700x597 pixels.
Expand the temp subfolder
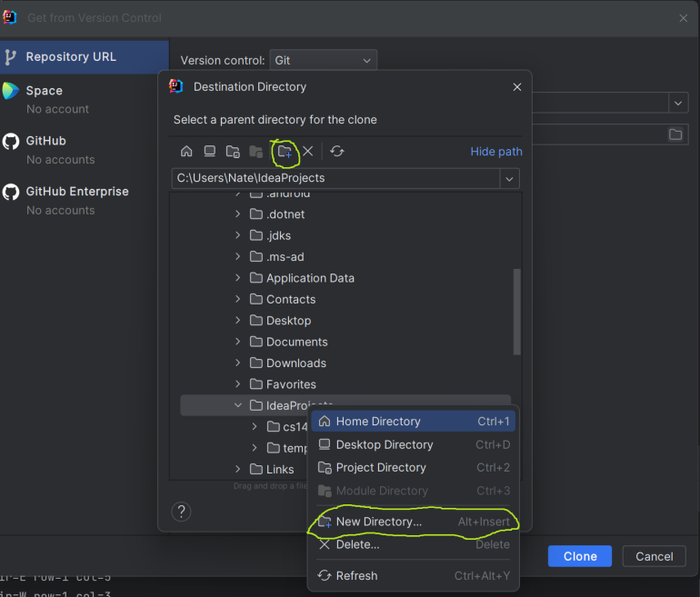click(255, 448)
